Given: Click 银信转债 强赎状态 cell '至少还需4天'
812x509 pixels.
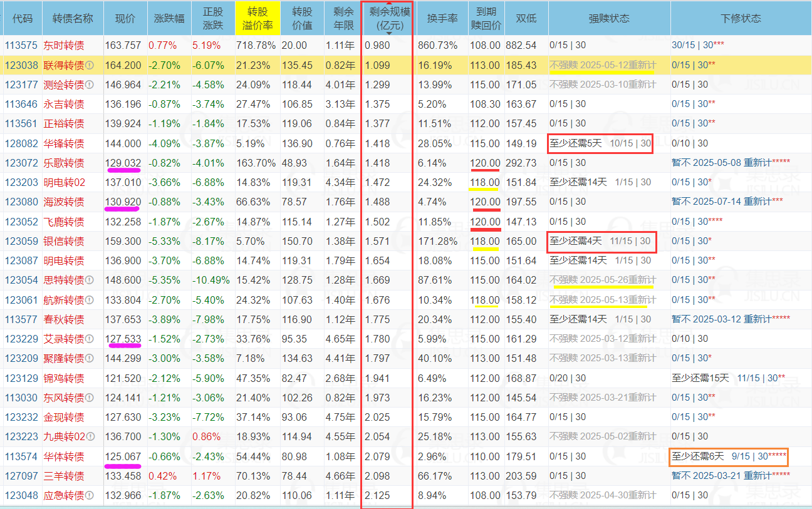Looking at the screenshot, I should (600, 241).
